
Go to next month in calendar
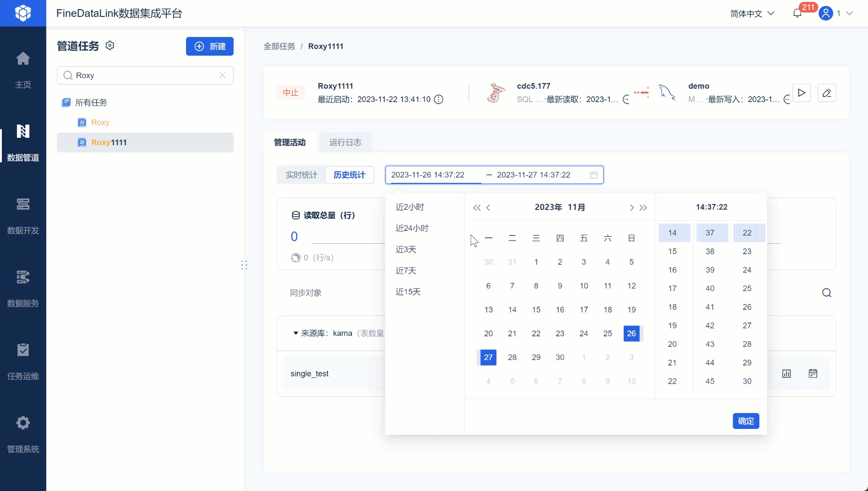pos(631,208)
